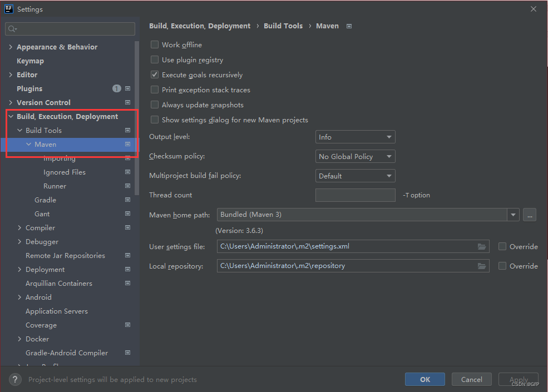Collapse the Build Tools node
Image resolution: width=548 pixels, height=392 pixels.
tap(19, 130)
